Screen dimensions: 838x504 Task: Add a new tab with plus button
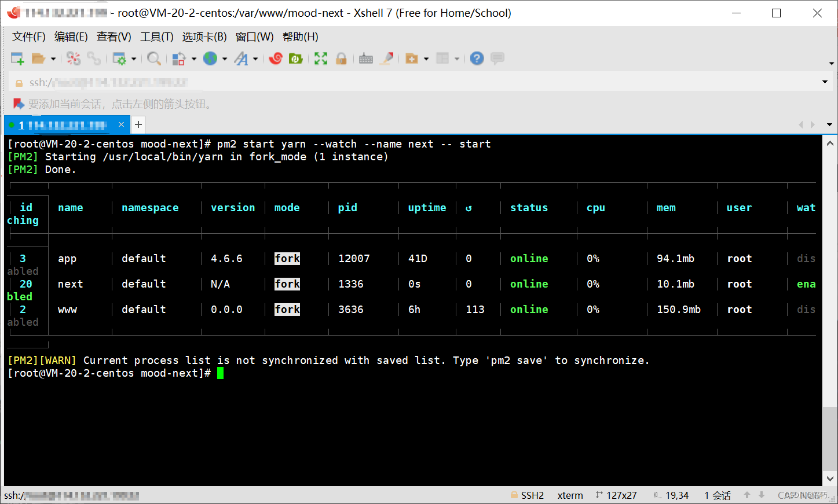(x=138, y=124)
